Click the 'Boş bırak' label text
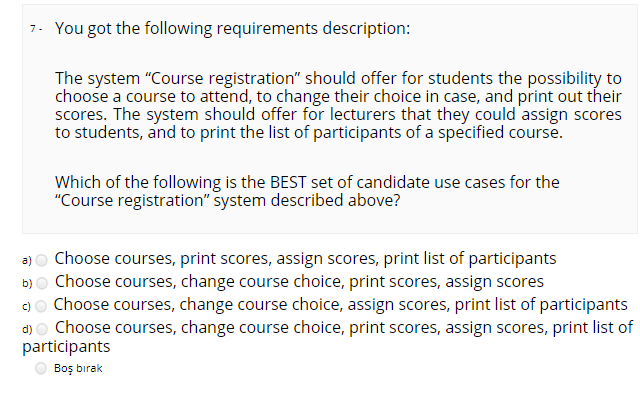The width and height of the screenshot is (640, 412). (78, 368)
